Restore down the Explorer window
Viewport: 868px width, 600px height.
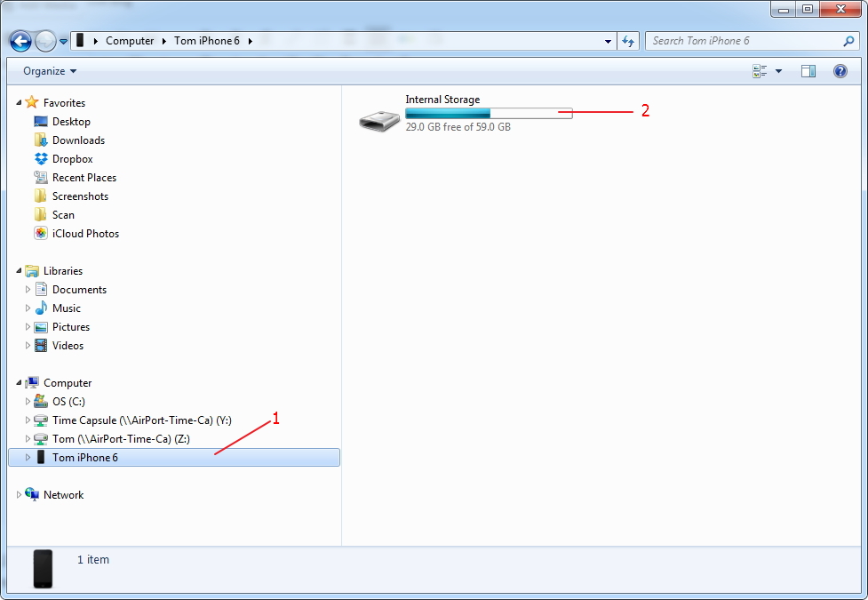point(808,10)
